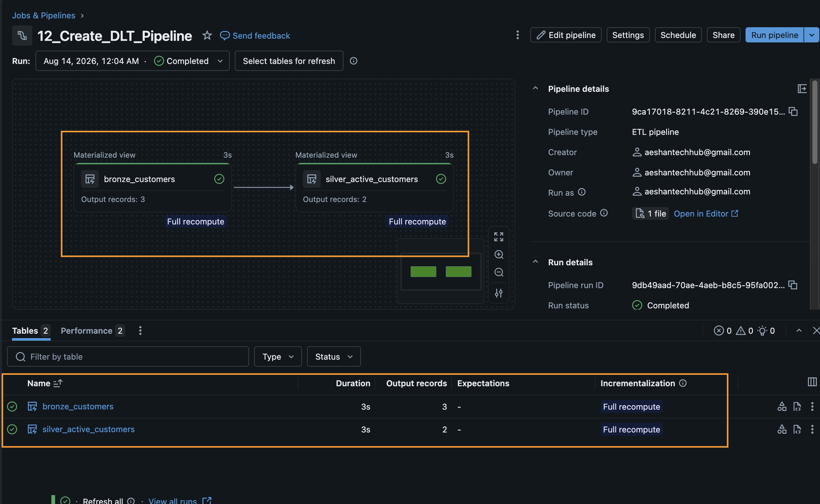This screenshot has width=820, height=504.
Task: Open lineage icon for the silver_active_customers row
Action: click(782, 429)
